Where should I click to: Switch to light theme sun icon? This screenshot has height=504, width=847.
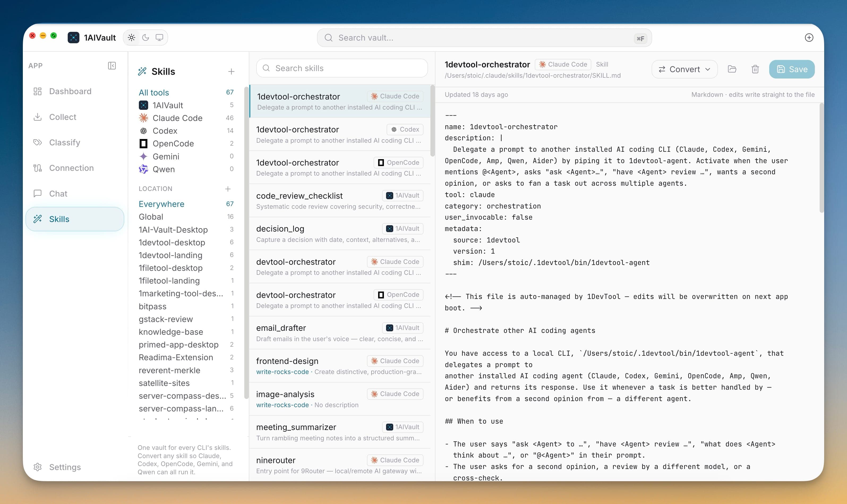point(131,37)
